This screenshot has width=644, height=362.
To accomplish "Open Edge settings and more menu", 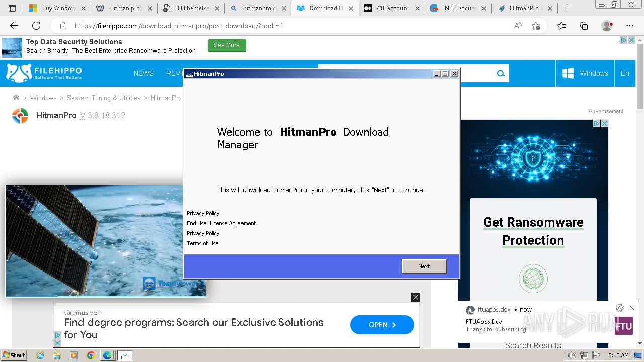I will point(630,26).
